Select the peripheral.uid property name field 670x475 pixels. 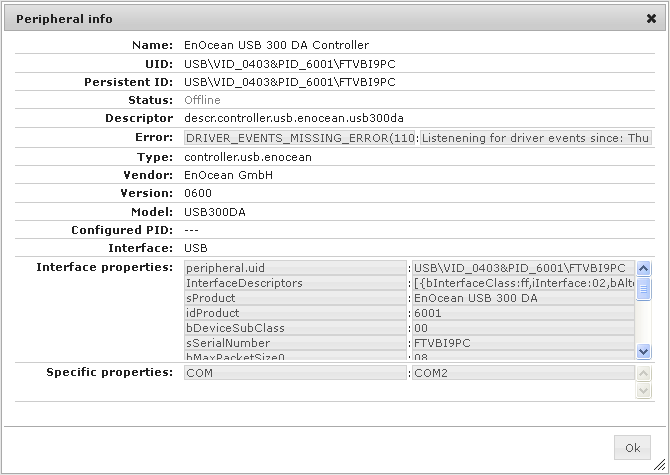click(296, 268)
